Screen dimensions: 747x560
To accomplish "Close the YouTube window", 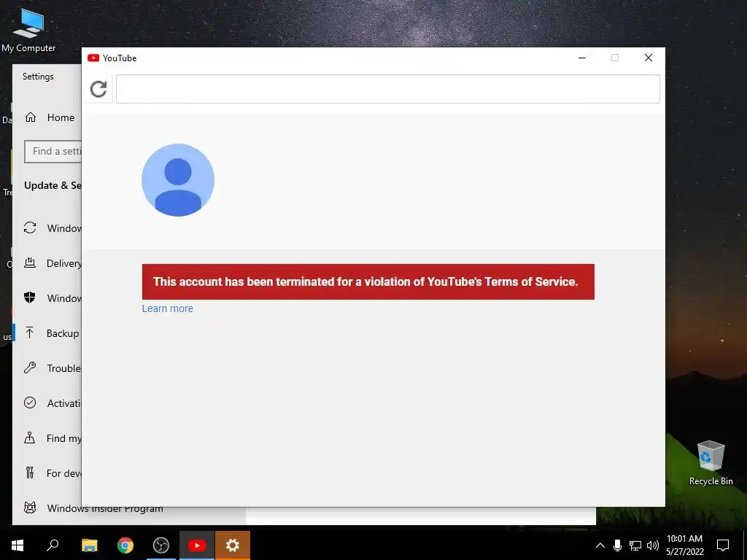I will pos(649,58).
